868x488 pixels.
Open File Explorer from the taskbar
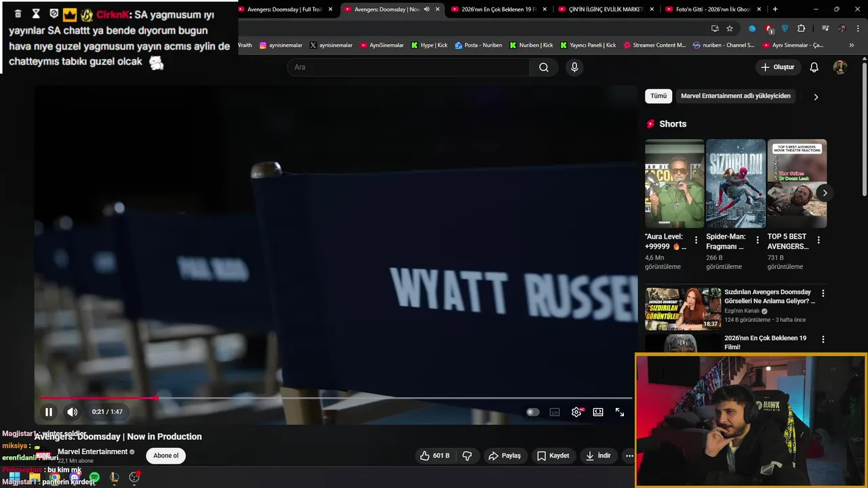(x=34, y=477)
